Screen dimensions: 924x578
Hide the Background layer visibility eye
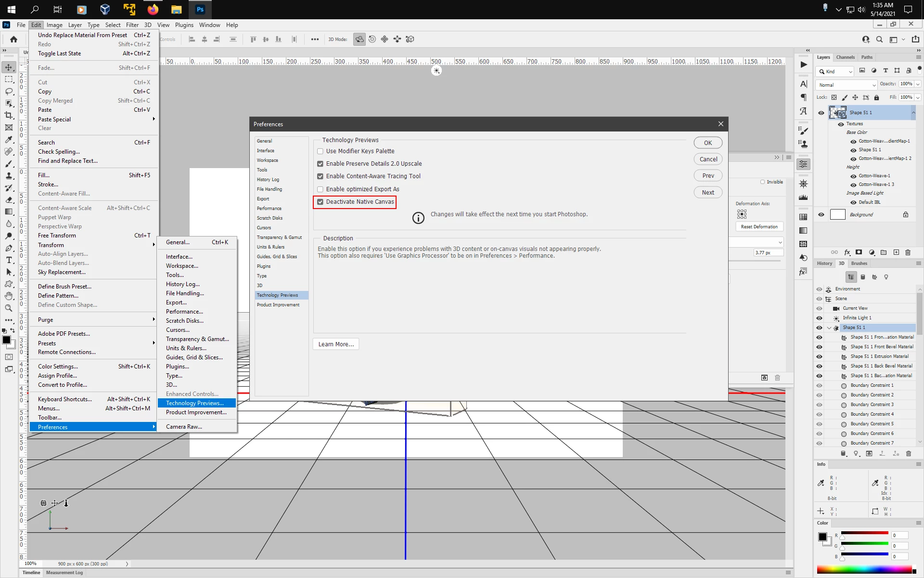[x=821, y=215]
